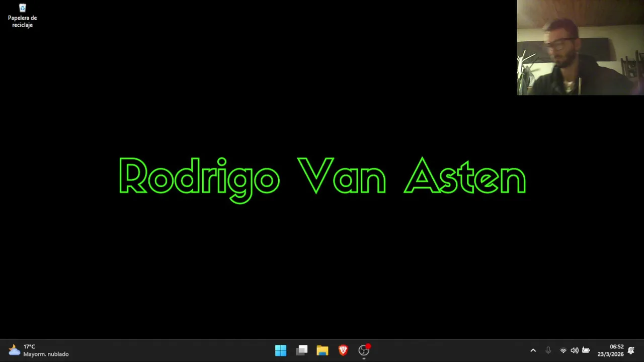Open the Windows Start menu
Screen dimensions: 644x362
pos(281,350)
